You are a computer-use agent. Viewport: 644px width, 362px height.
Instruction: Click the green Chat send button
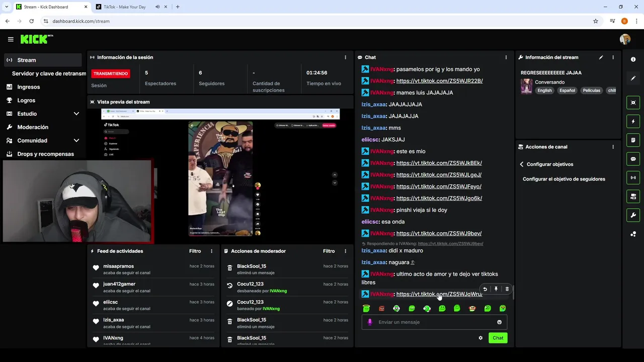pos(498,338)
